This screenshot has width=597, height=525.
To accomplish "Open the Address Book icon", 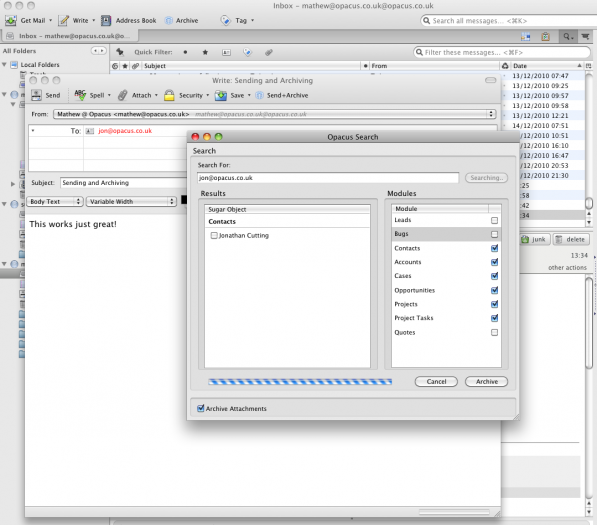I will (x=106, y=21).
